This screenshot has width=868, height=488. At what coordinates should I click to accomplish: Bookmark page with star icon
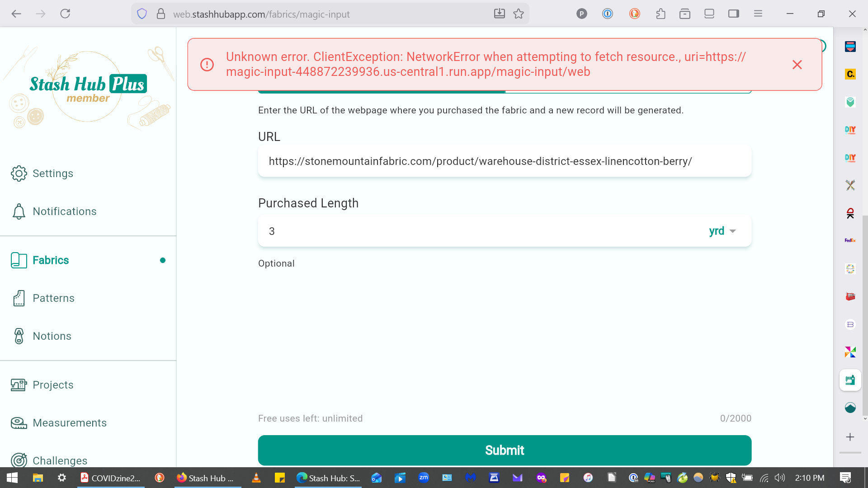tap(519, 14)
